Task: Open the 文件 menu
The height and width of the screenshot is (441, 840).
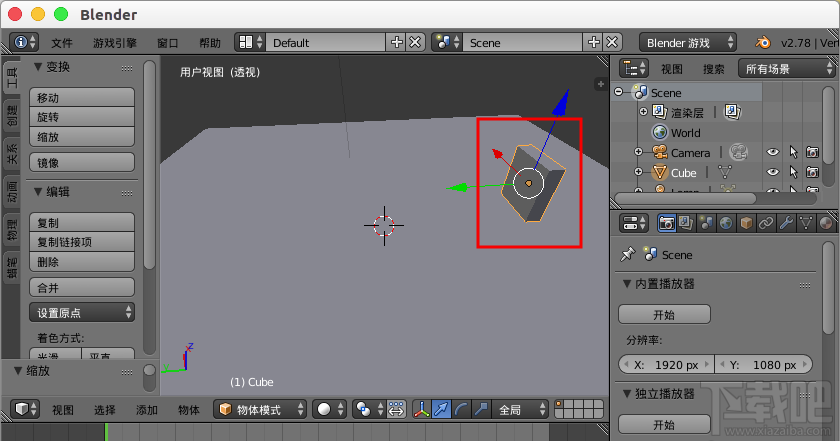Action: tap(62, 43)
